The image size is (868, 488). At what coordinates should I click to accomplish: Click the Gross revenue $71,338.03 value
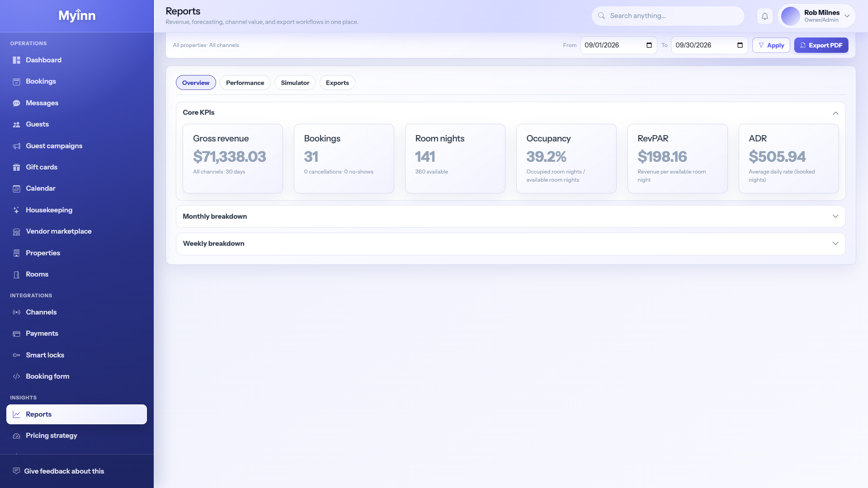point(229,157)
